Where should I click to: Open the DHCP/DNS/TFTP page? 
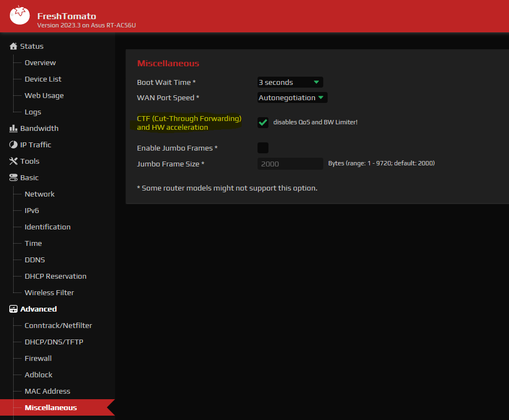(54, 342)
